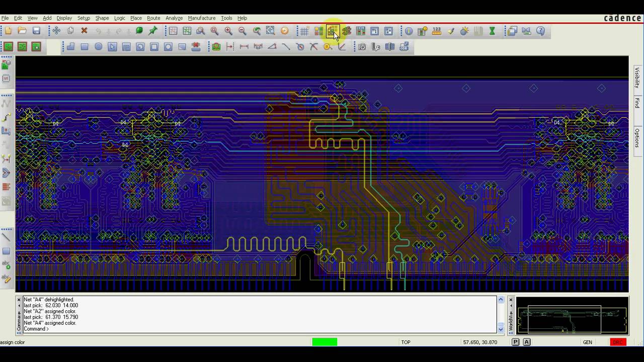This screenshot has height=362, width=644.
Task: Click the camera snapshot icon
Action: [362, 47]
